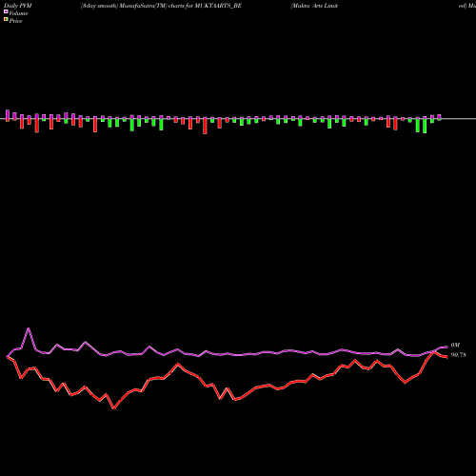Click the 'Mukta Arts Limit' company name text
The width and height of the screenshot is (476, 476).
[314, 6]
